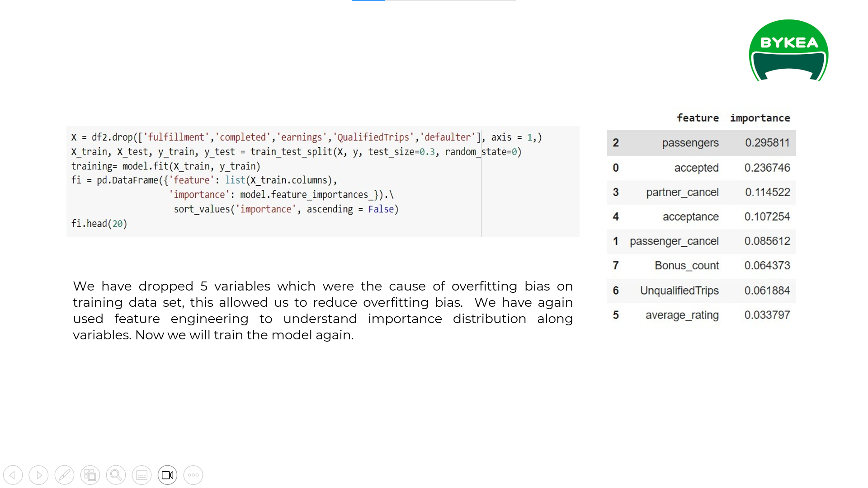
Task: Start the camera recording tool
Action: pyautogui.click(x=167, y=475)
